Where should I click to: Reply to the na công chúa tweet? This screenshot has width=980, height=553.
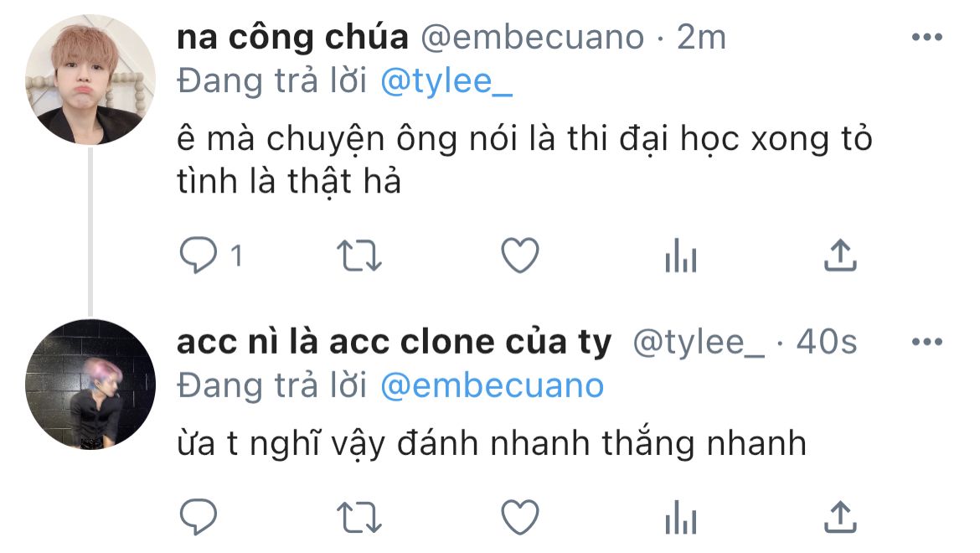click(x=199, y=256)
